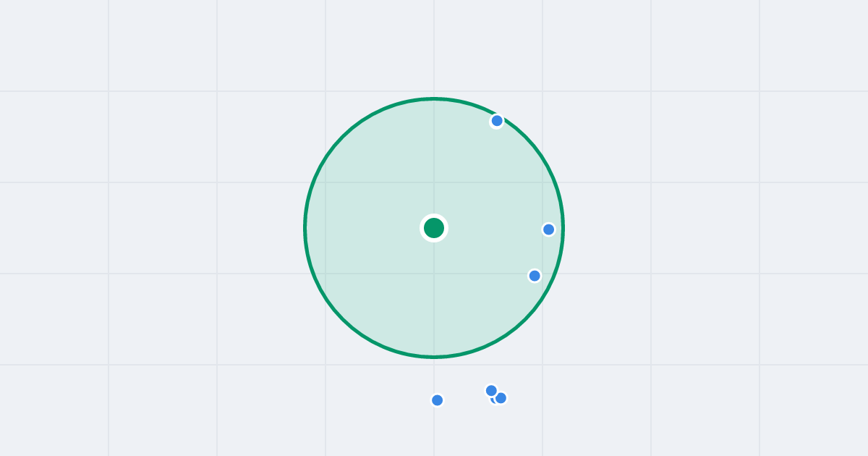Click the topmost blue dot in the overlapping cluster
The width and height of the screenshot is (868, 456).
pyautogui.click(x=491, y=391)
